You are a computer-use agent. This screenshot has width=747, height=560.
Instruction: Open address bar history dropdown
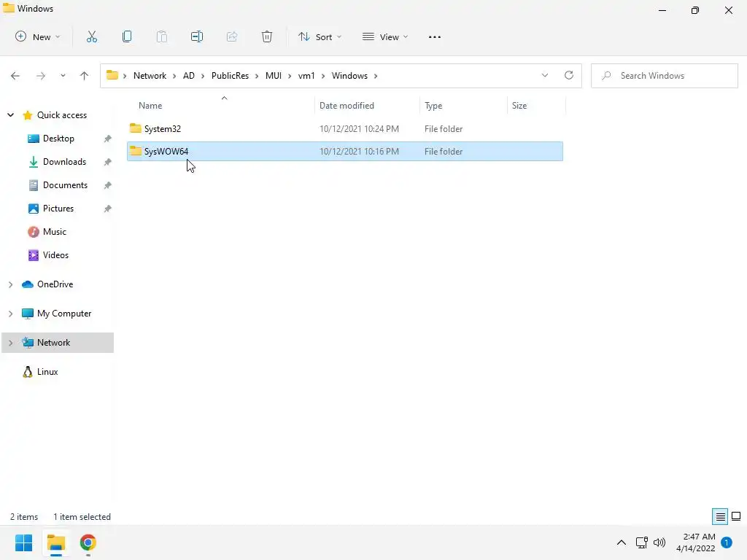coord(545,75)
